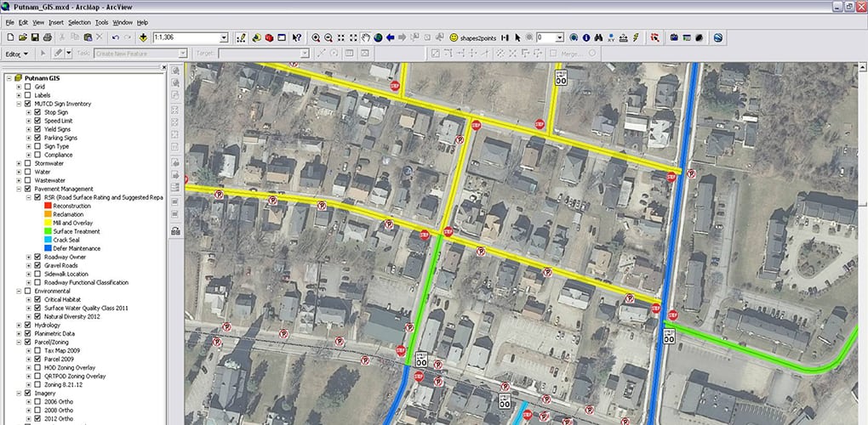The height and width of the screenshot is (425, 868).
Task: Click the blue Defer Maintenance swatch
Action: point(48,248)
